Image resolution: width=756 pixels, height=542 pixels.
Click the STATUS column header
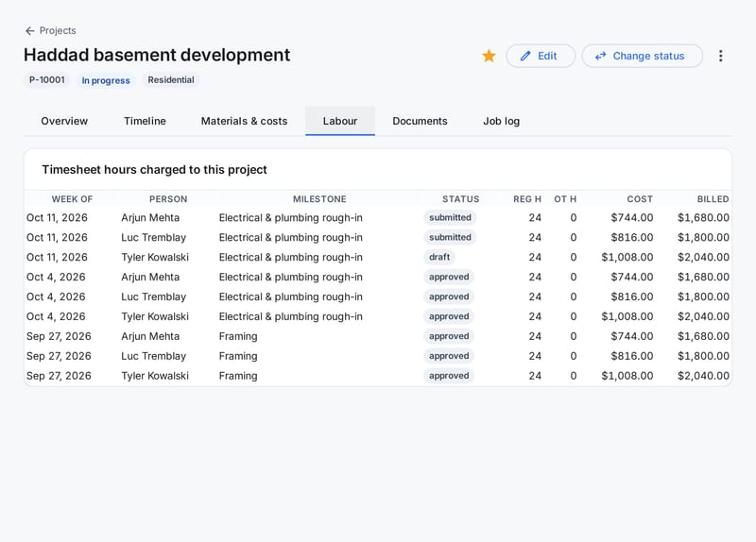[x=460, y=199]
